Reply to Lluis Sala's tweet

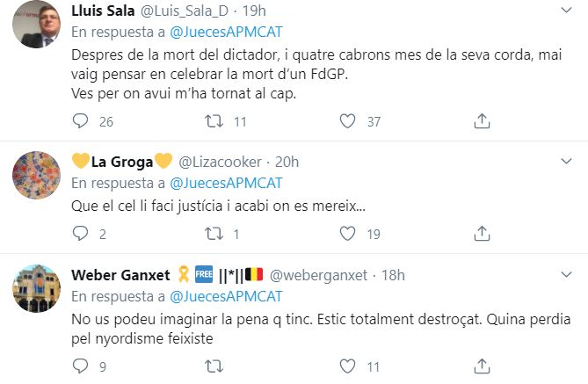click(80, 121)
